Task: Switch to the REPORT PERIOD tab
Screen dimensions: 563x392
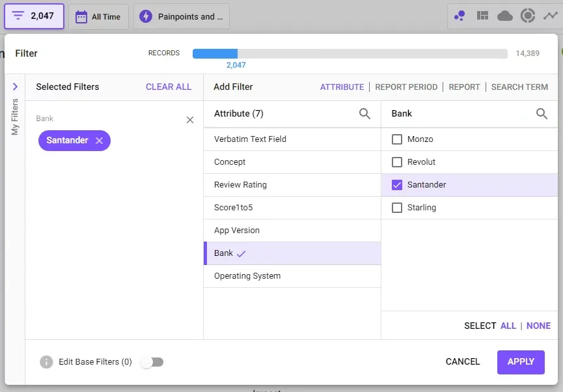Action: [x=406, y=87]
